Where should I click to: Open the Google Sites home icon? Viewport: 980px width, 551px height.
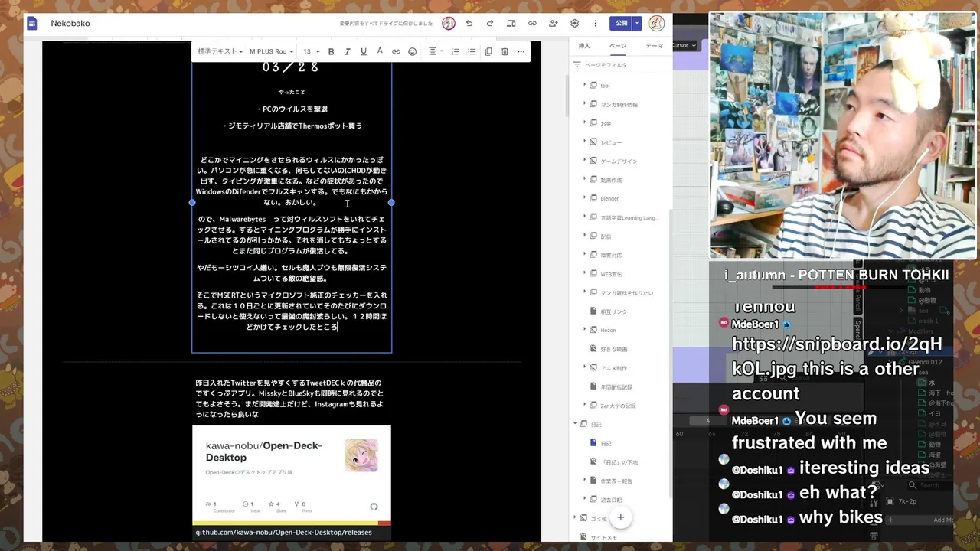click(x=32, y=24)
